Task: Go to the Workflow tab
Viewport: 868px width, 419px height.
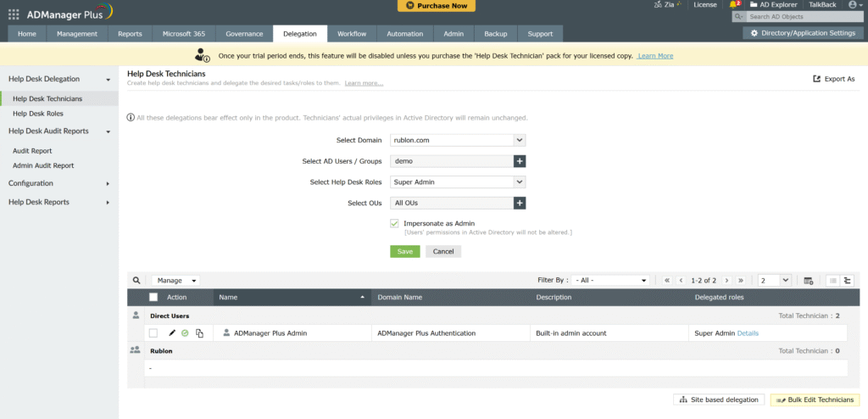Action: pyautogui.click(x=352, y=34)
